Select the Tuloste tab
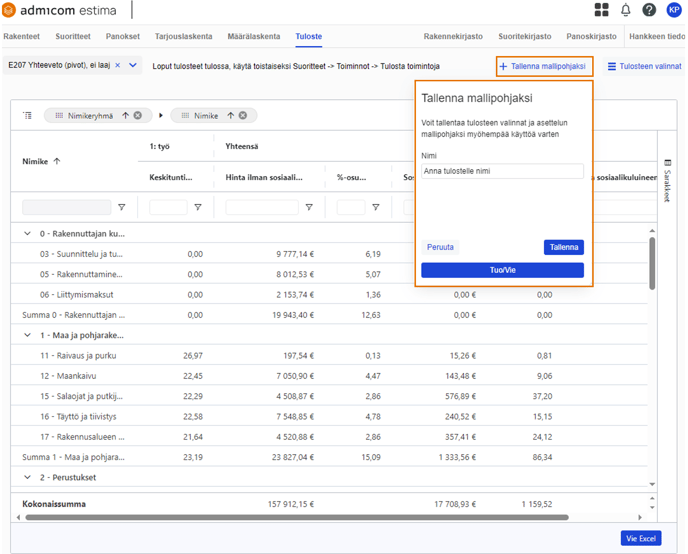The image size is (688, 554). pyautogui.click(x=308, y=36)
